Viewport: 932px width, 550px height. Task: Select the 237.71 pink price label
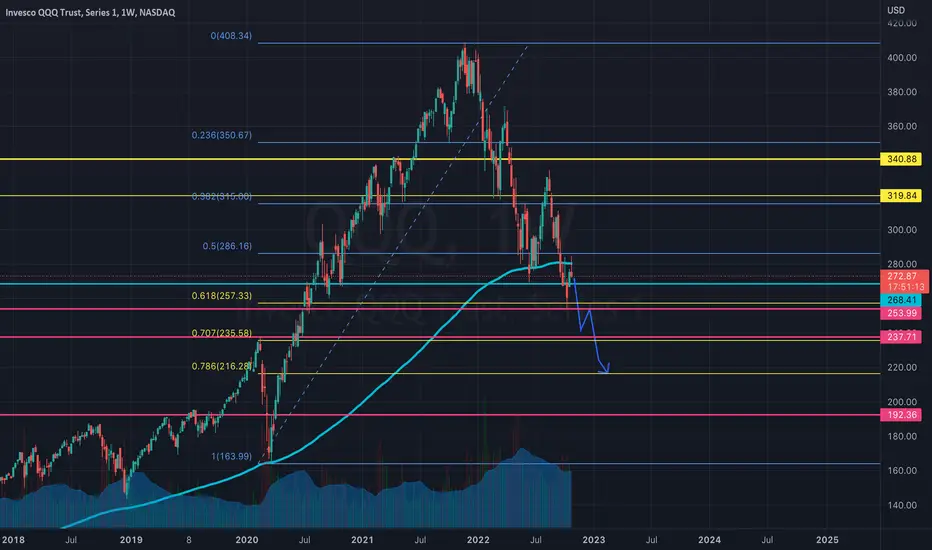click(901, 337)
